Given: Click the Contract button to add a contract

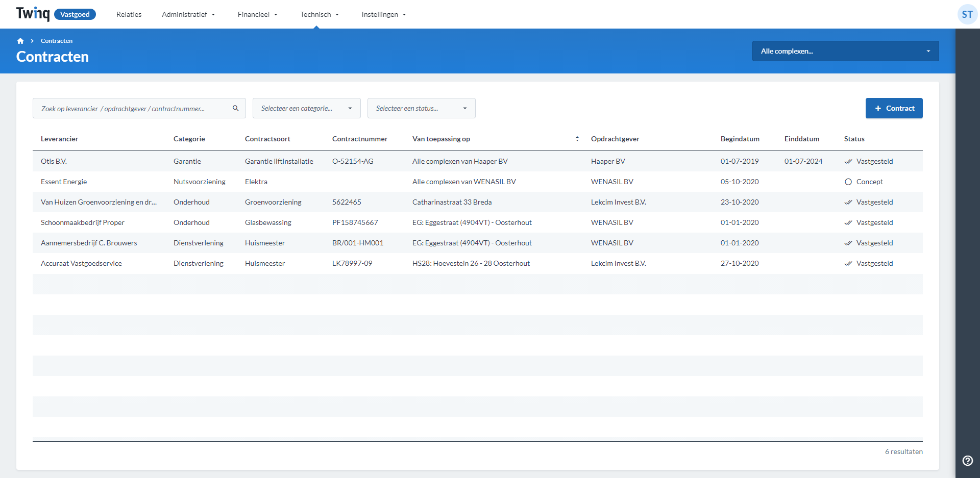Looking at the screenshot, I should tap(894, 108).
